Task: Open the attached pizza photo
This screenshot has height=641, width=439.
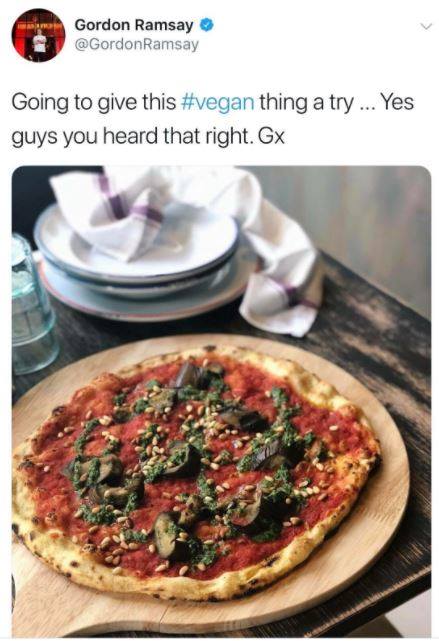Action: [221, 400]
